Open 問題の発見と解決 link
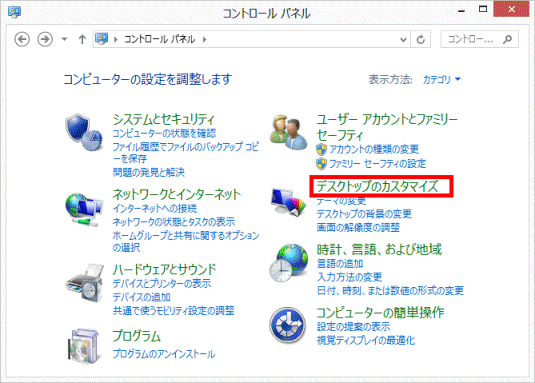Image resolution: width=535 pixels, height=383 pixels. (148, 172)
